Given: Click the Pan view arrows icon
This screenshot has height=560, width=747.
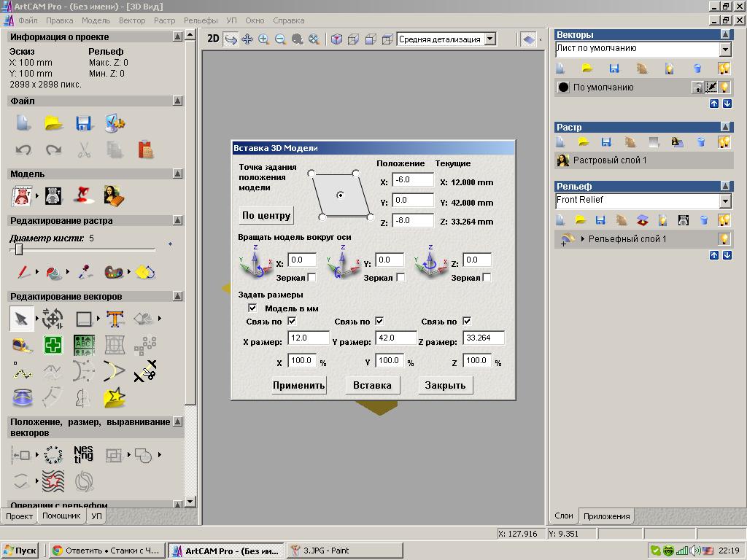Looking at the screenshot, I should (247, 39).
